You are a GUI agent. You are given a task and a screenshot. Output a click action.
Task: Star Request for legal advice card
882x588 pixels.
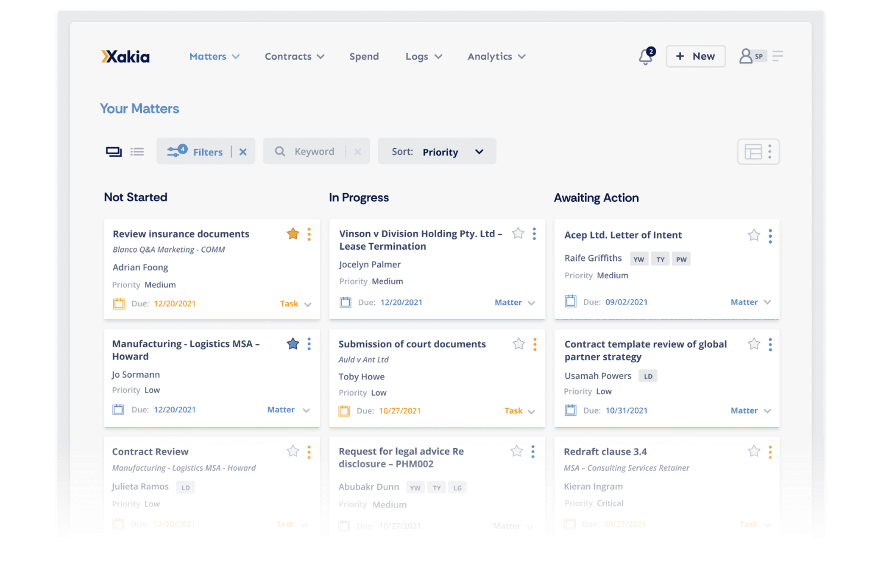tap(517, 451)
